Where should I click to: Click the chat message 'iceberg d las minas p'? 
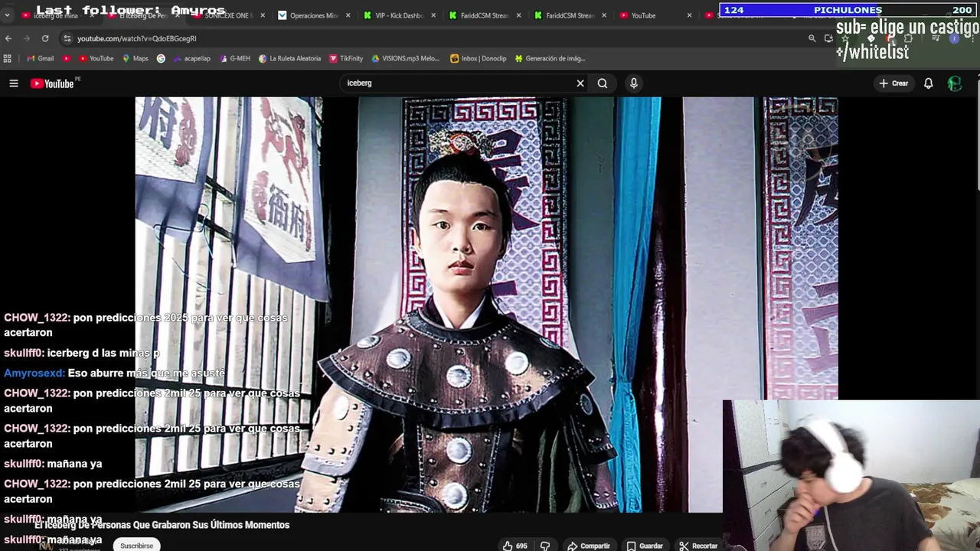tap(82, 353)
